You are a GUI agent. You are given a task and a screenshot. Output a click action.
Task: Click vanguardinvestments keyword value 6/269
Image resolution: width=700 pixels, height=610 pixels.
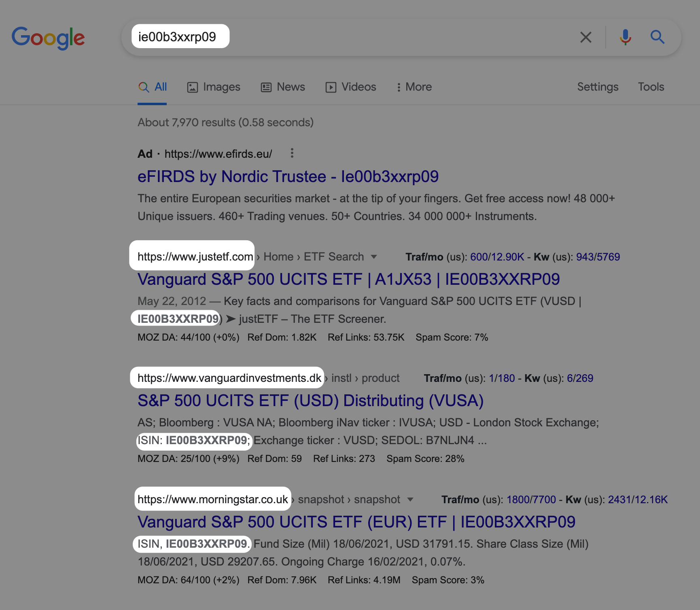pos(580,378)
